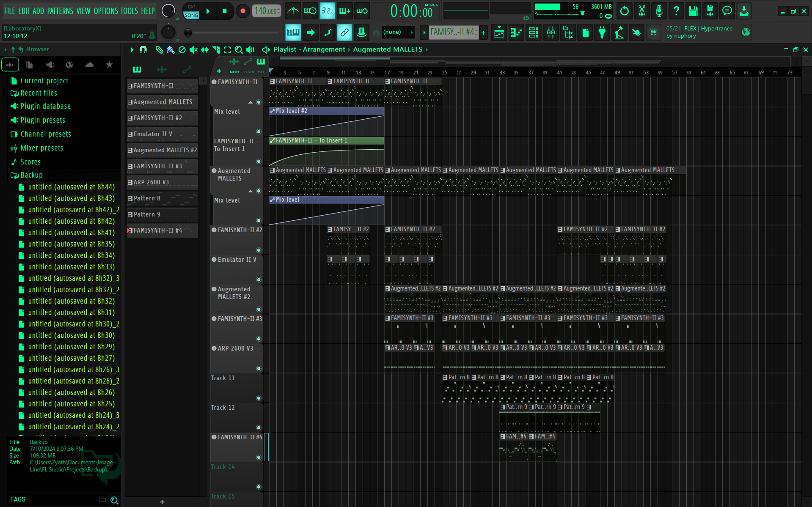Switch between PAT and SONG mode

click(191, 11)
